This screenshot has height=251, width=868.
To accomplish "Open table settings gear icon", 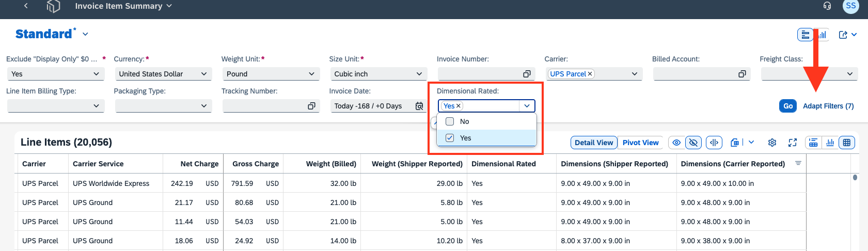I will 772,143.
